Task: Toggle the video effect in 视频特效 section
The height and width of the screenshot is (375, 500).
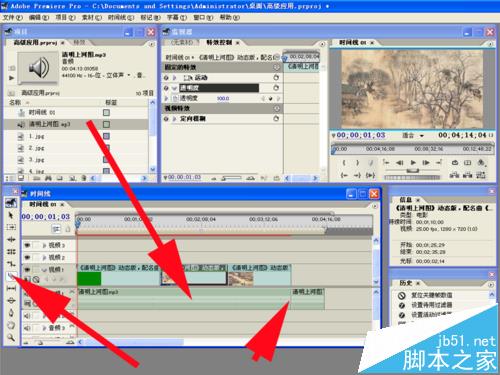Action: click(166, 119)
